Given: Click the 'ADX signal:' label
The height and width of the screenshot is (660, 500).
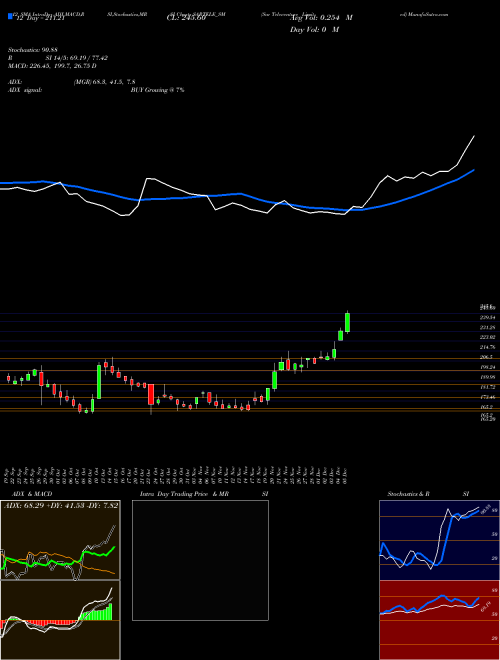Looking at the screenshot, I should [25, 90].
